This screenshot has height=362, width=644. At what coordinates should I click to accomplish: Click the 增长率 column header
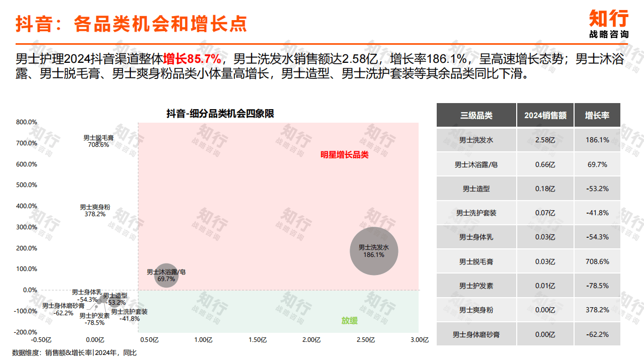(597, 115)
